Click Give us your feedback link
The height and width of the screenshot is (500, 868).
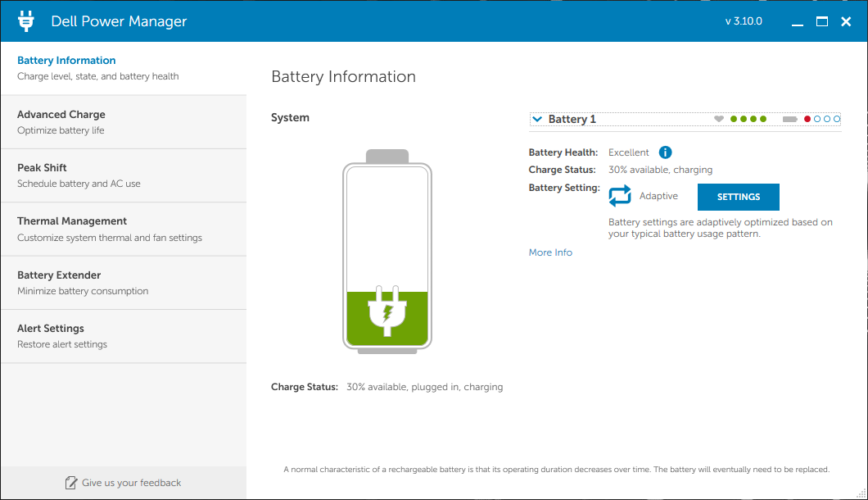tap(131, 483)
